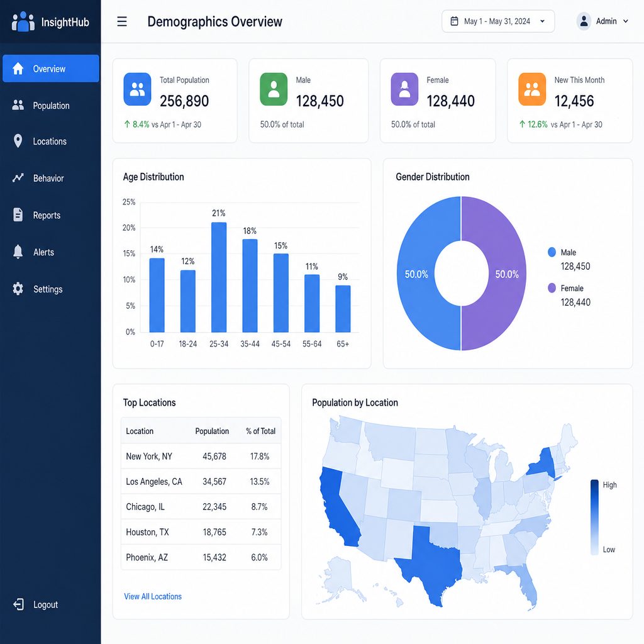Viewport: 644px width, 644px height.
Task: Click the Reports document icon
Action: (x=18, y=215)
